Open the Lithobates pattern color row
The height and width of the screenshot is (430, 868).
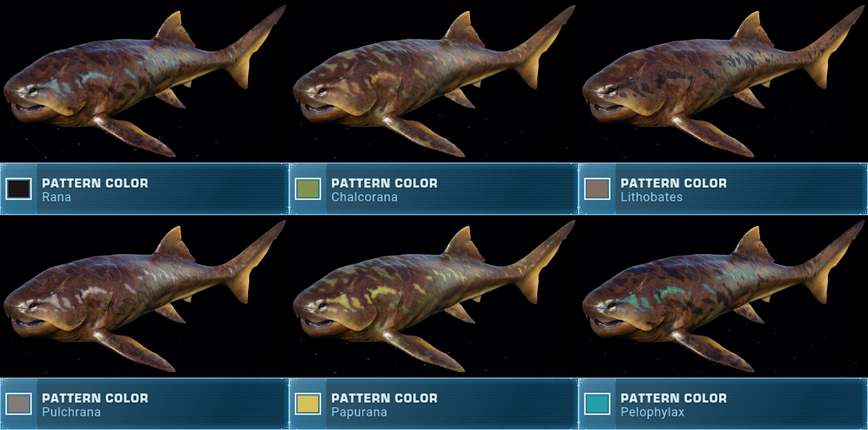723,189
